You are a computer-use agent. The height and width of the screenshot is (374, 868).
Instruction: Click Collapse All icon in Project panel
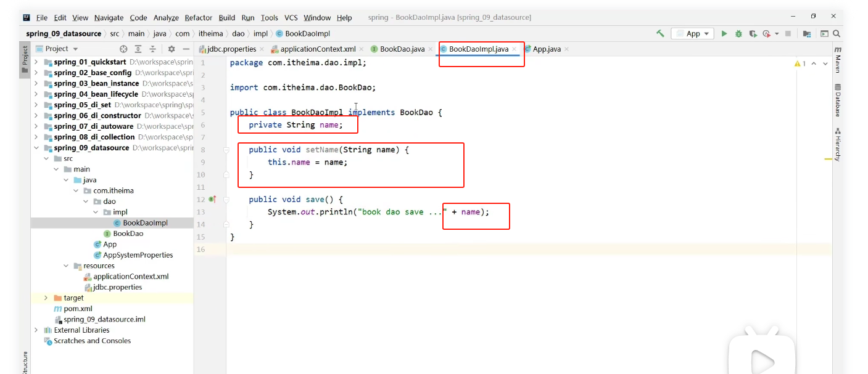[152, 49]
